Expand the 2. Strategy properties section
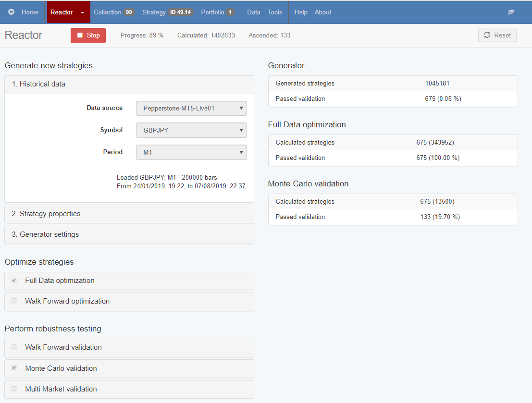Screen dimensions: 532x403 point(129,214)
